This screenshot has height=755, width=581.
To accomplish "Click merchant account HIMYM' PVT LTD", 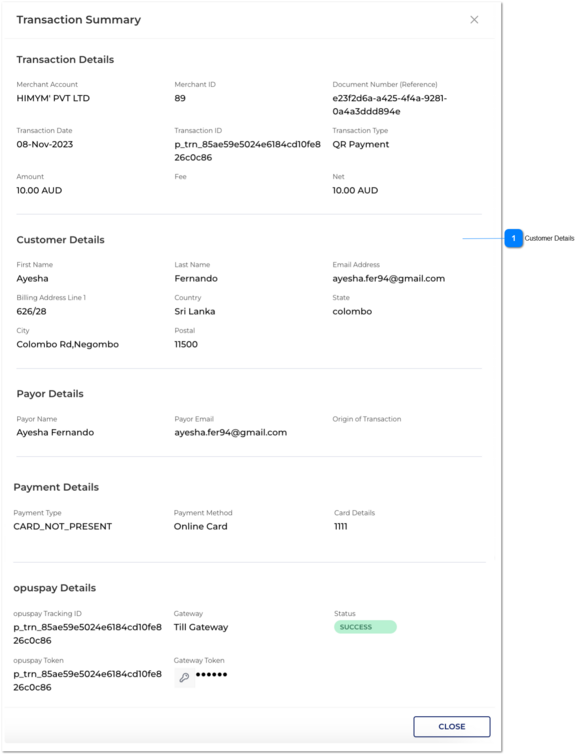I will coord(53,98).
